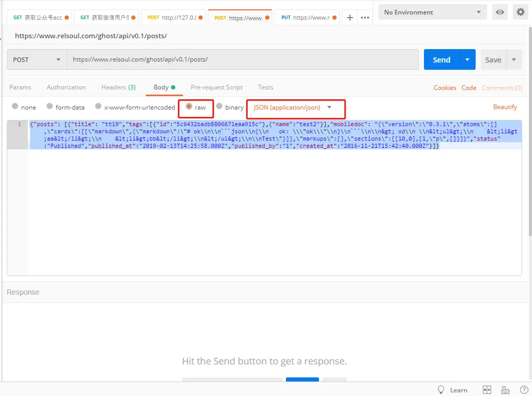Screen dimensions: 532x396
Task: Select the raw body type radio
Action: pyautogui.click(x=189, y=106)
